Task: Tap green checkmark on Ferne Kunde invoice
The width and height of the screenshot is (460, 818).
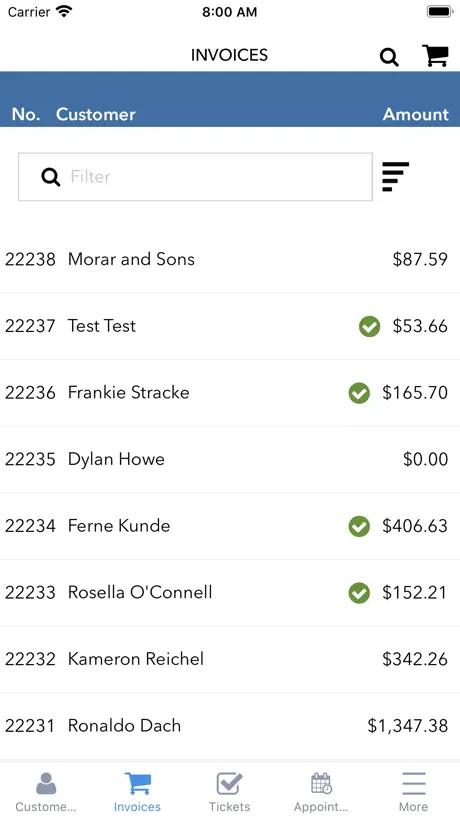Action: tap(359, 526)
